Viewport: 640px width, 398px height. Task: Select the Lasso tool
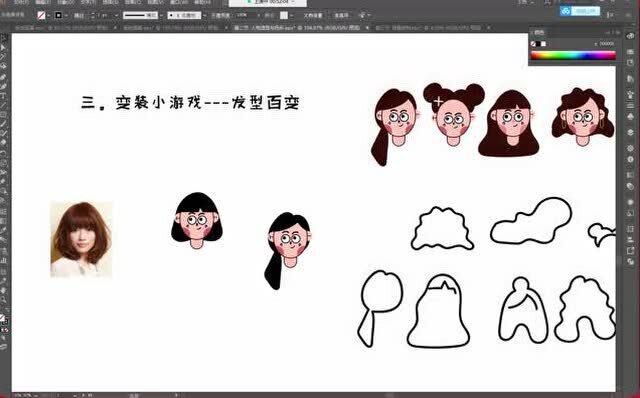point(4,67)
